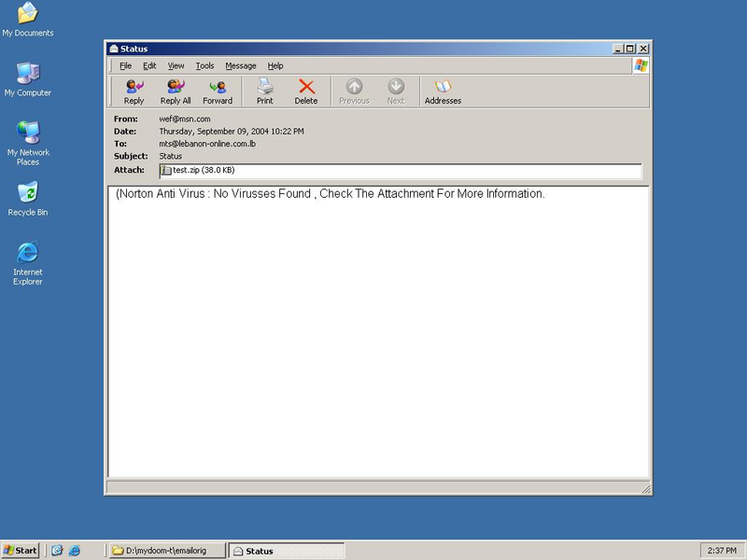Maximize the Status window

[629, 49]
